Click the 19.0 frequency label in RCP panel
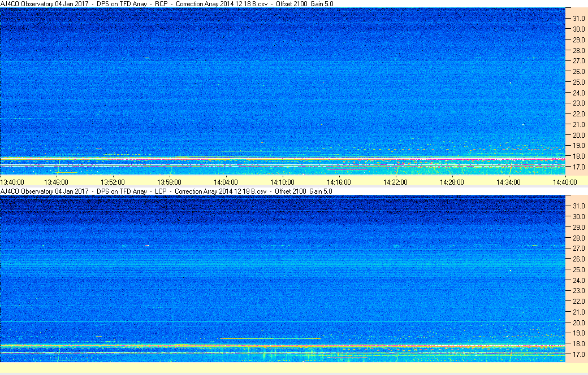This screenshot has width=588, height=375. [x=578, y=146]
